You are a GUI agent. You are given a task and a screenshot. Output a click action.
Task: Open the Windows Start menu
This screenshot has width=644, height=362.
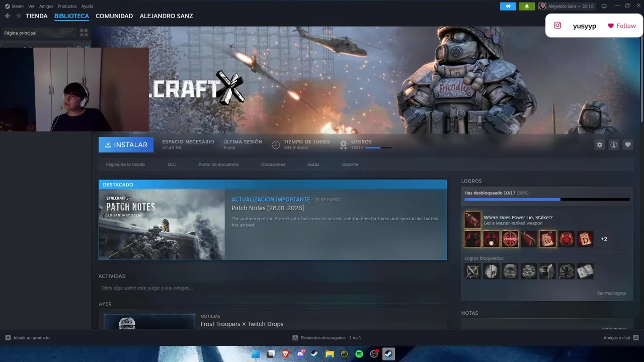coord(256,354)
